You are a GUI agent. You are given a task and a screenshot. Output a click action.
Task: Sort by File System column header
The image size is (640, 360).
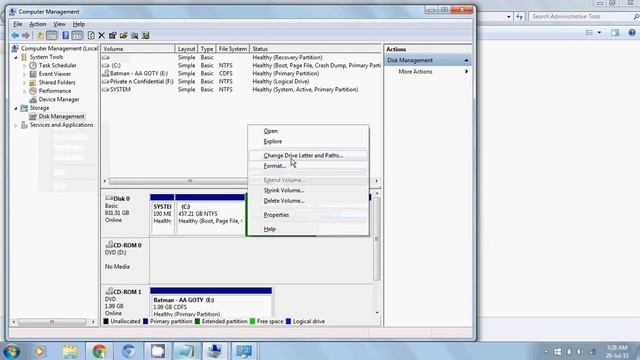[233, 49]
